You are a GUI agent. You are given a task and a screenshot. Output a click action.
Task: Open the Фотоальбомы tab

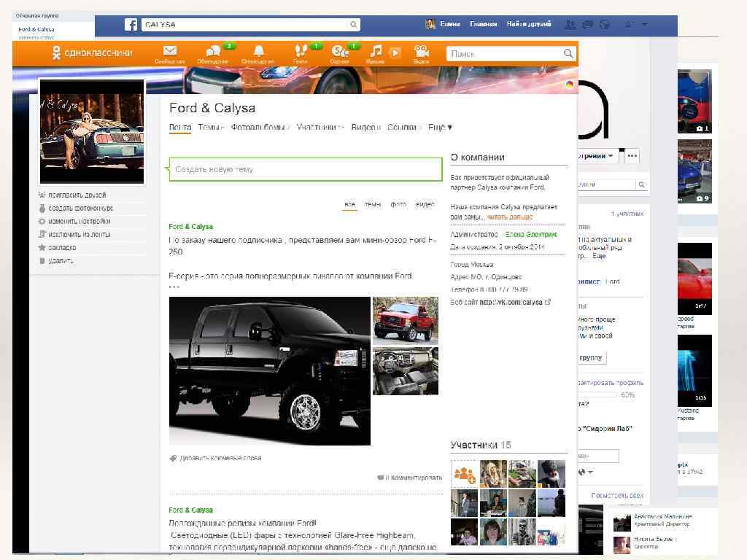[258, 128]
